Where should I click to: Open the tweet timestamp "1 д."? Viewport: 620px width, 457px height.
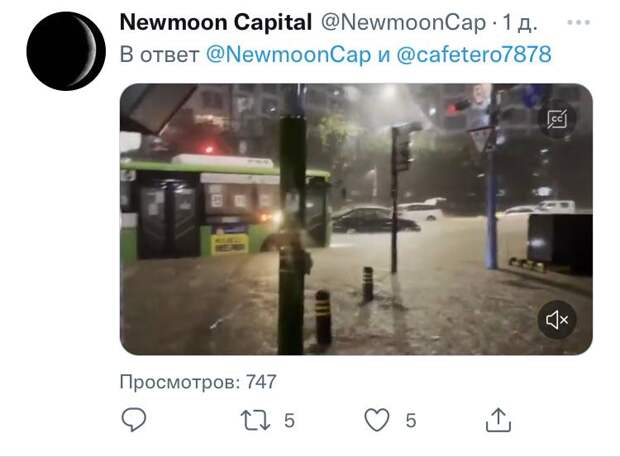520,23
